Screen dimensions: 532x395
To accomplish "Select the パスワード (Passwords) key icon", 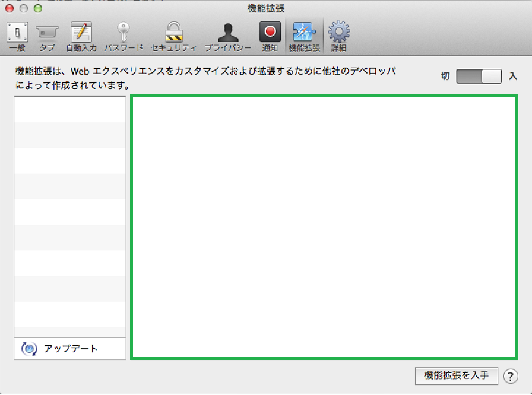I will click(123, 36).
